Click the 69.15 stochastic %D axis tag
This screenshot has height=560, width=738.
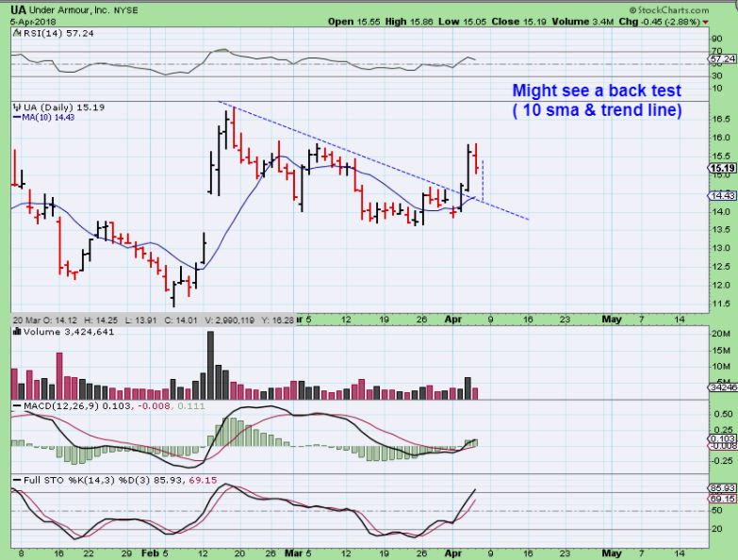pyautogui.click(x=723, y=499)
